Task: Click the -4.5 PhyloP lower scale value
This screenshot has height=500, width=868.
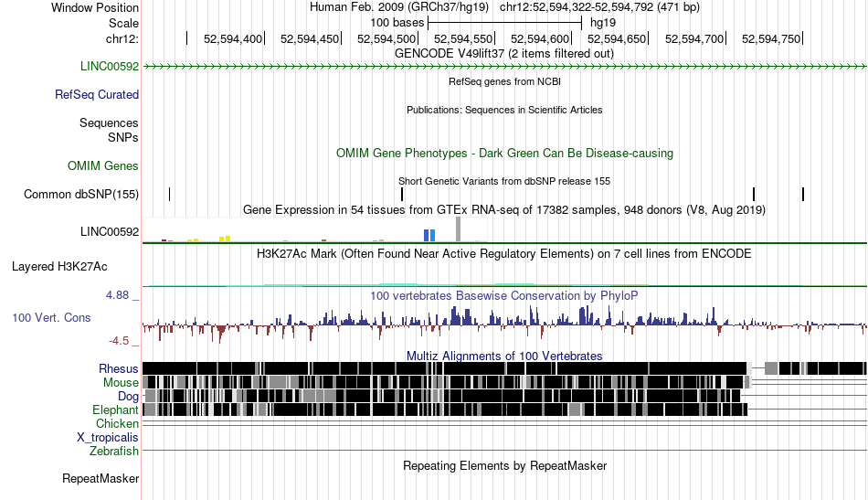Action: 119,341
